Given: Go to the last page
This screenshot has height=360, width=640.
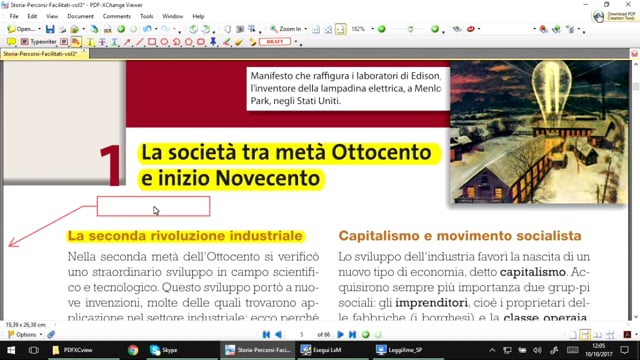Looking at the screenshot, I should click(353, 335).
